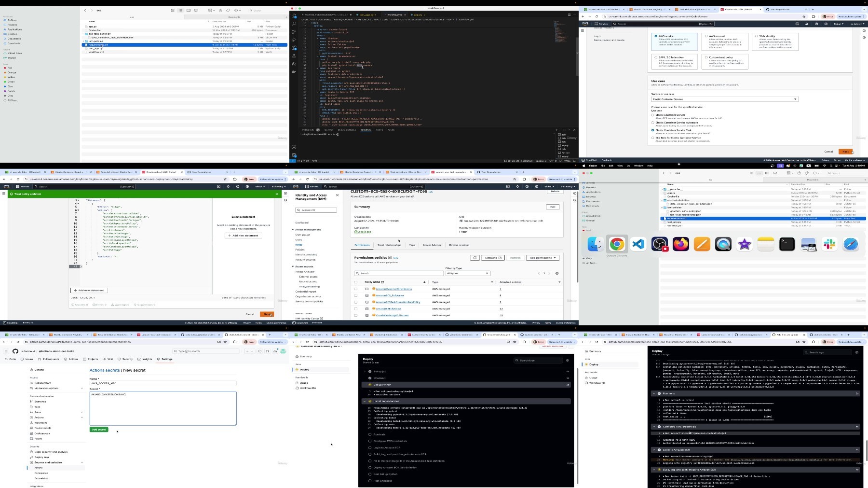Screen dimensions: 868x488
Task: Copy the role ARN on custom-ecs-task-execution-role page
Action: click(461, 221)
